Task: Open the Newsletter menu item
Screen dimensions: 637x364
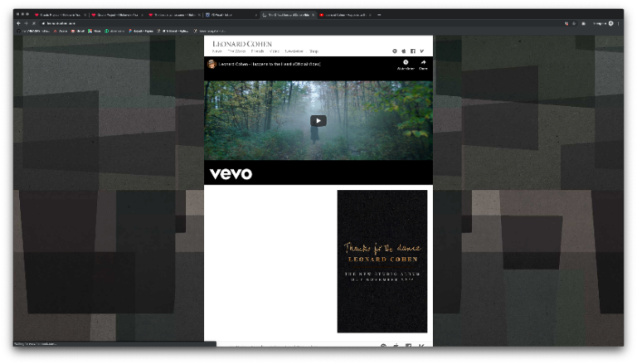Action: (x=294, y=51)
